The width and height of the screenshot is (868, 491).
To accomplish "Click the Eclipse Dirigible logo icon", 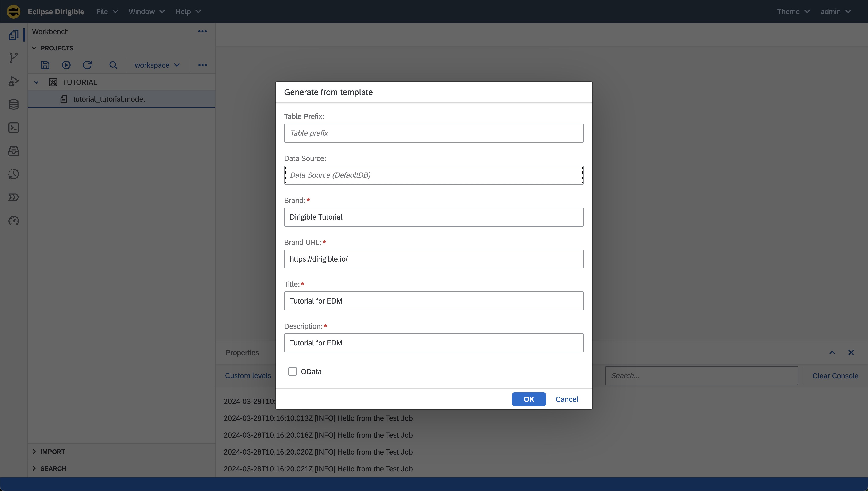I will pyautogui.click(x=14, y=11).
